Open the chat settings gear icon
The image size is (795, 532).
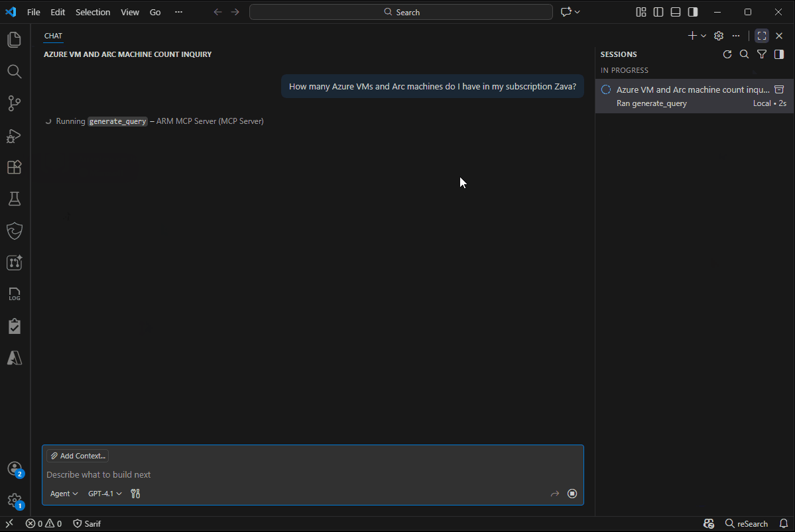pyautogui.click(x=719, y=36)
